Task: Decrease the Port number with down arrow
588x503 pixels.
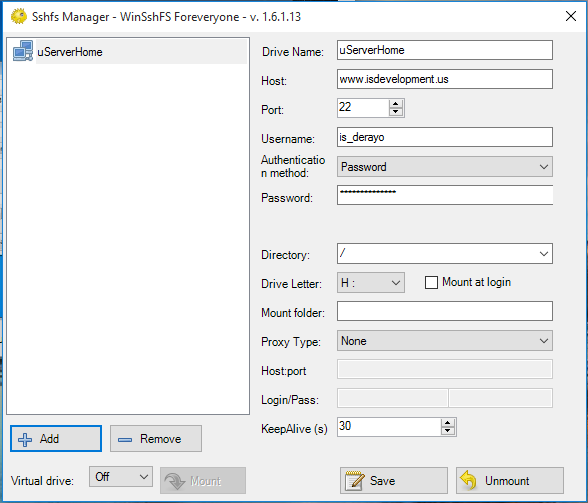Action: (x=396, y=112)
